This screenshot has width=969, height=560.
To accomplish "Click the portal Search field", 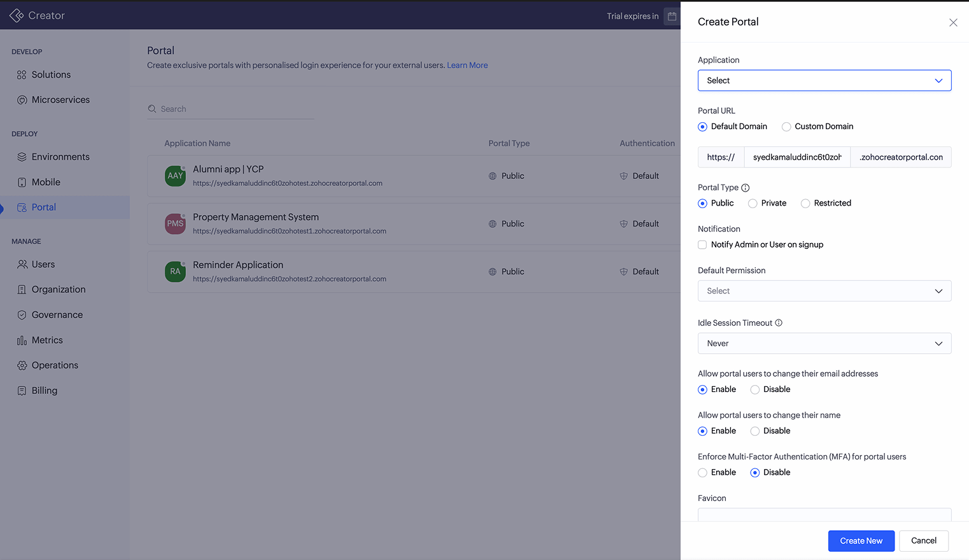I will pyautogui.click(x=230, y=109).
